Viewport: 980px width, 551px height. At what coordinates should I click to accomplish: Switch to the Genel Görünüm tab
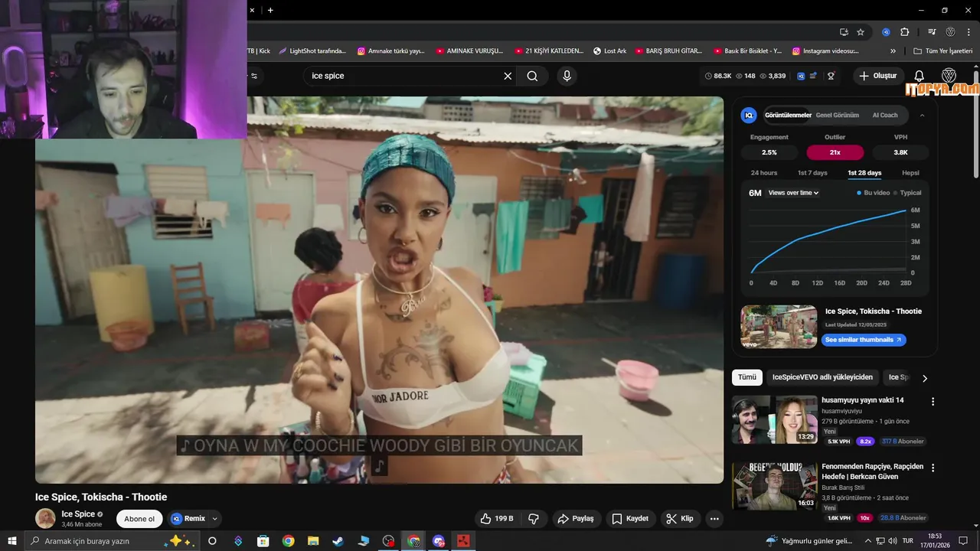(837, 116)
